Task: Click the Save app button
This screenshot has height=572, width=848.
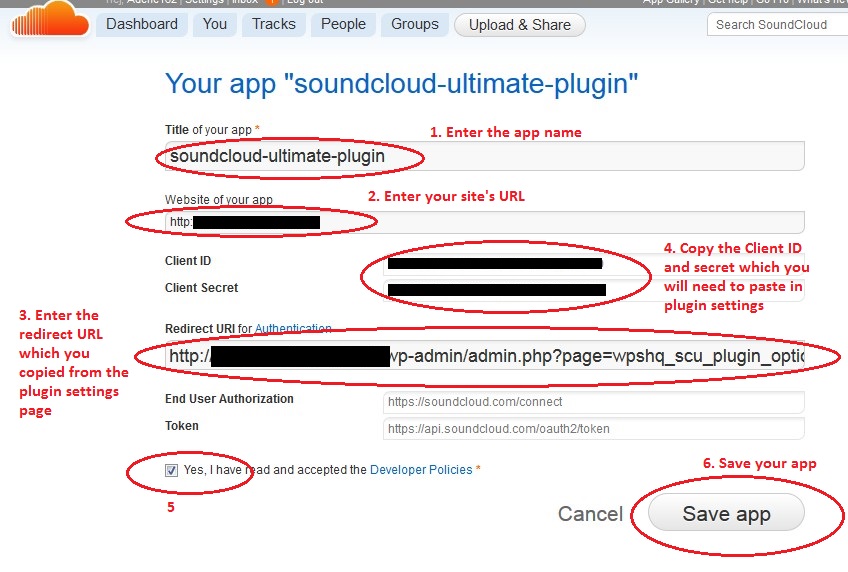Action: 726,514
